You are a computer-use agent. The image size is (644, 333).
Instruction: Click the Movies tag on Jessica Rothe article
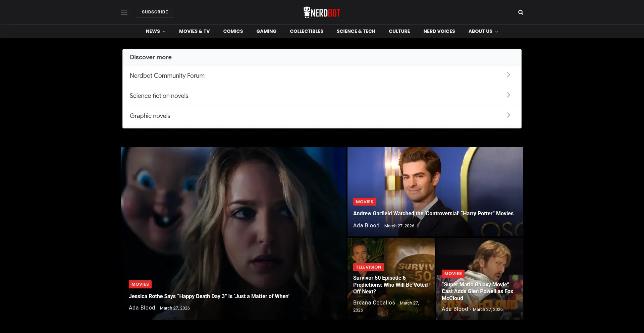(140, 284)
